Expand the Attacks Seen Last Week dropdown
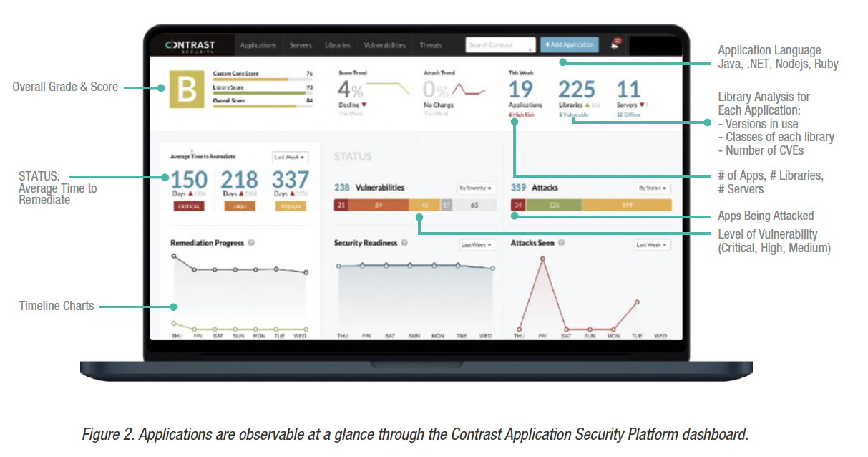Viewport: 868px width, 457px height. [x=653, y=245]
